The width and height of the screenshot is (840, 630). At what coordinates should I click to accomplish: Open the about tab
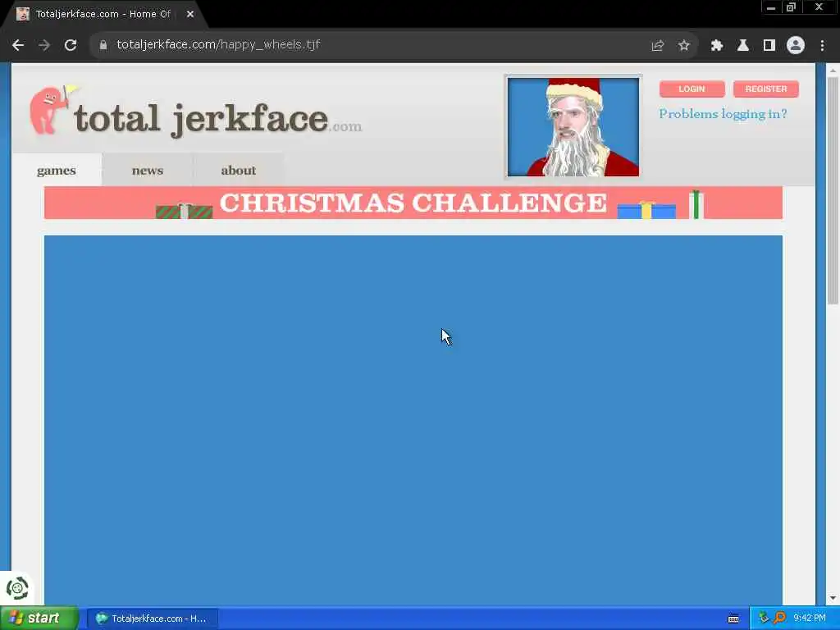point(239,171)
